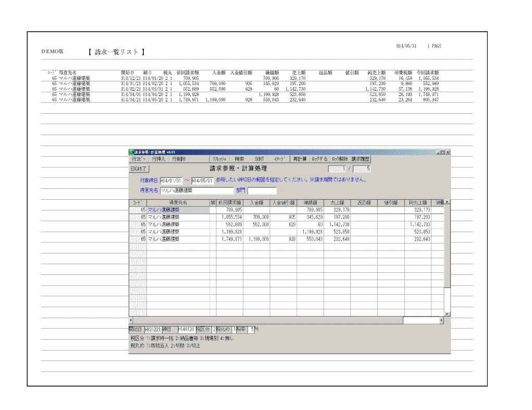
Task: Click the 開始日 field showing H131221
Action: click(153, 330)
